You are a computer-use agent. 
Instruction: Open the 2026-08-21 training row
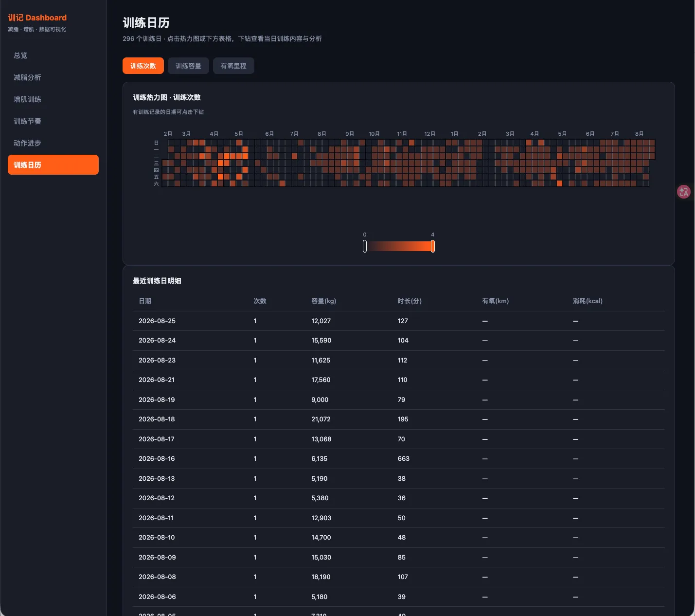click(399, 380)
